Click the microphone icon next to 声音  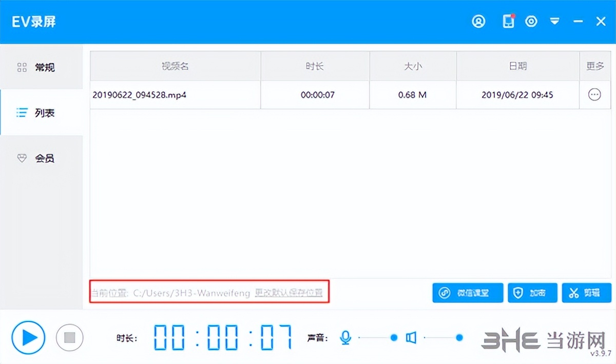point(345,337)
